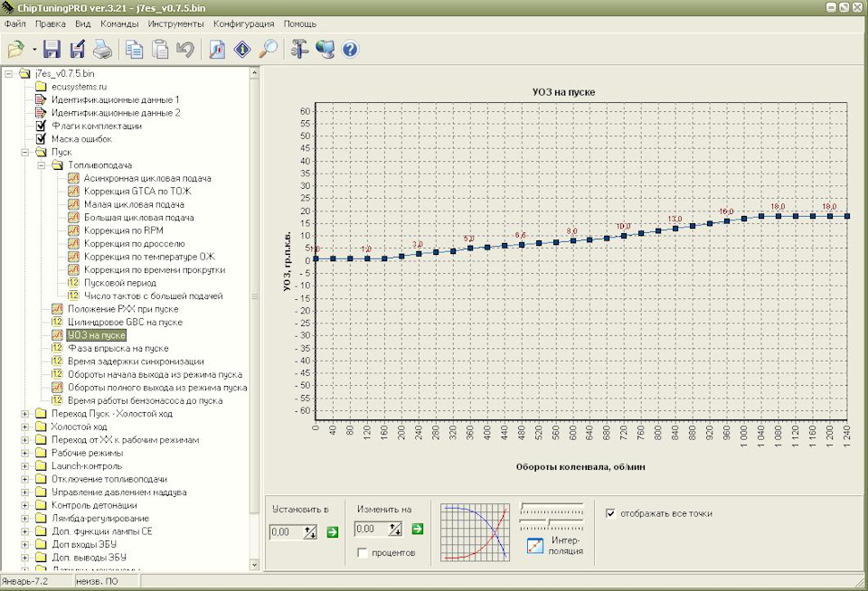
Task: Click the tools settings toolbar icon
Action: tap(299, 49)
